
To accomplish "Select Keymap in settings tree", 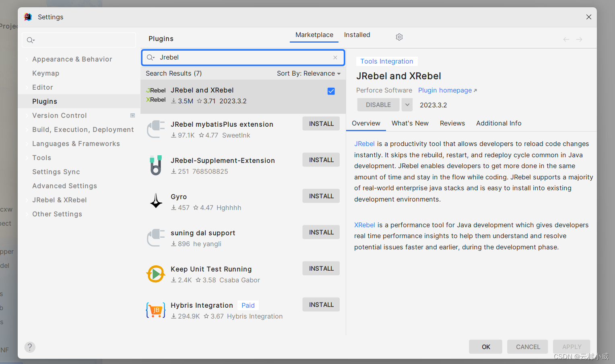I will click(x=46, y=74).
